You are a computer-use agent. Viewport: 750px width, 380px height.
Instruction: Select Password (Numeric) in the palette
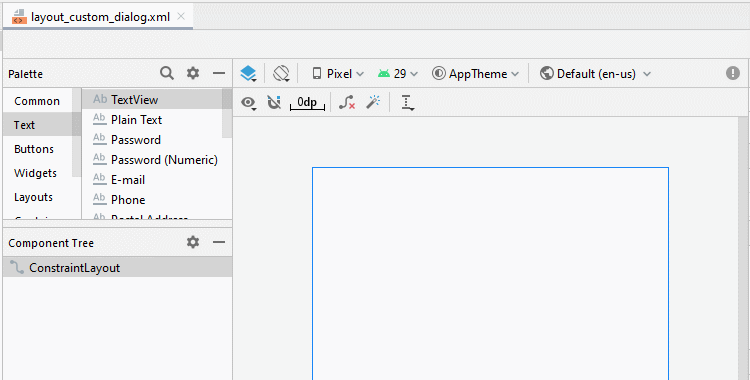156,160
